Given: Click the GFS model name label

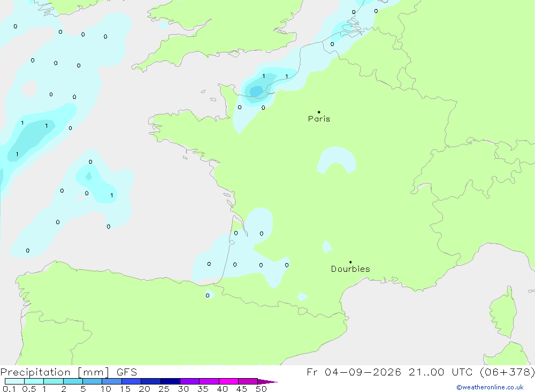Looking at the screenshot, I should (x=127, y=372).
